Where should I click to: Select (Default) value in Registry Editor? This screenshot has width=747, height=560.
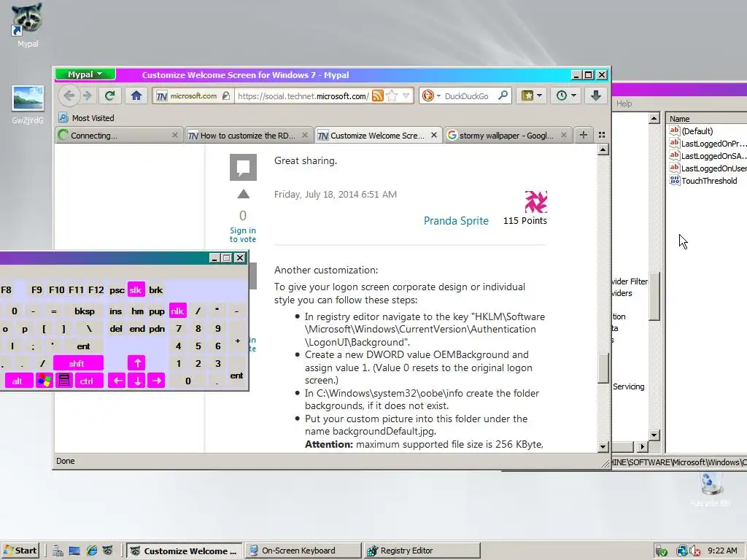(692, 131)
